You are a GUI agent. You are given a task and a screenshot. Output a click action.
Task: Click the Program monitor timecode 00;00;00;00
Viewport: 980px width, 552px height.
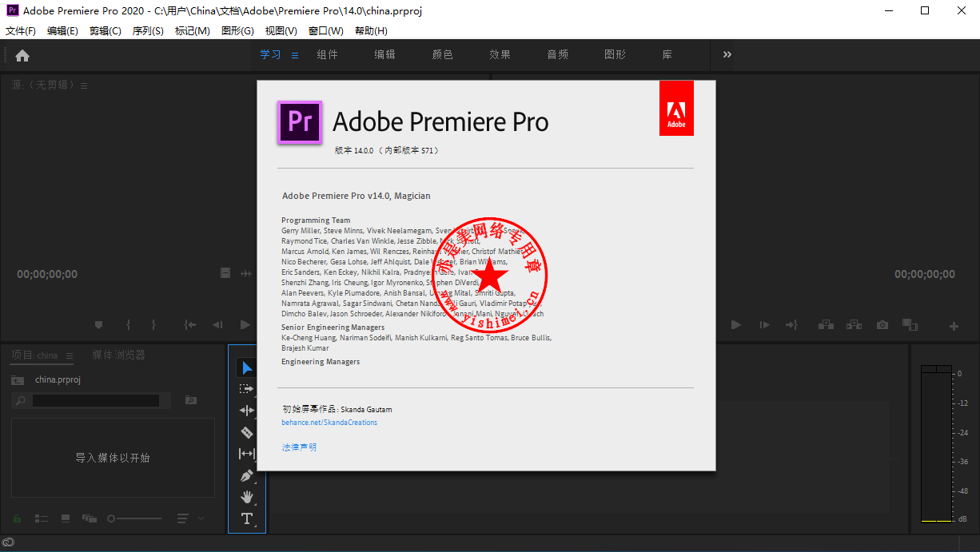click(x=925, y=274)
